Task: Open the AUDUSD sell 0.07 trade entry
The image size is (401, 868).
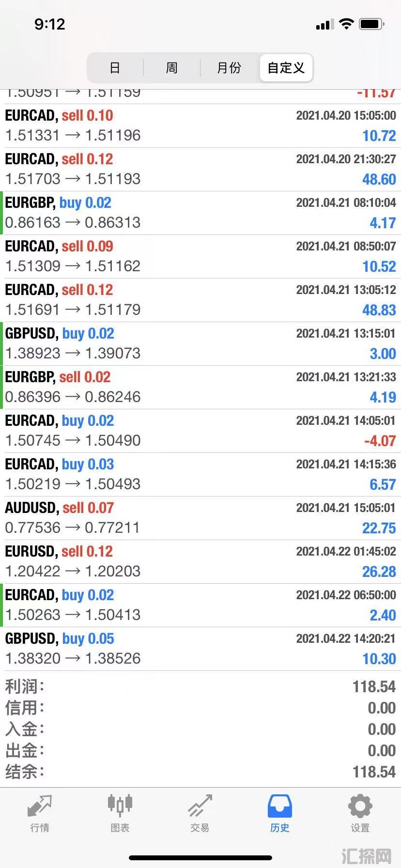Action: pyautogui.click(x=200, y=518)
